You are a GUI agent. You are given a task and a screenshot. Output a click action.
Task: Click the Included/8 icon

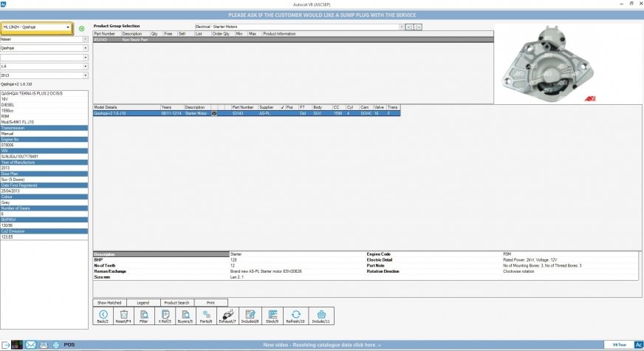[250, 316]
